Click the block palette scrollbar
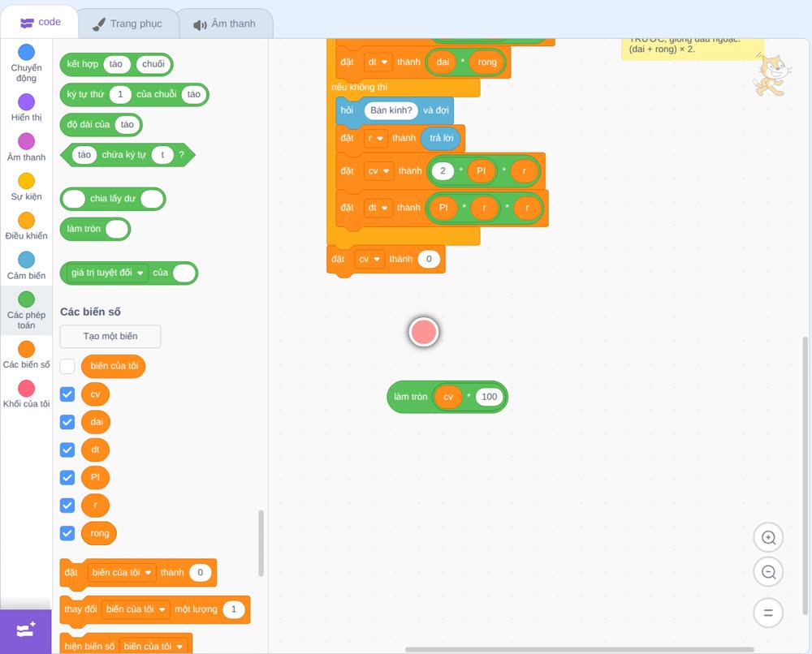812x654 pixels. coord(261,544)
